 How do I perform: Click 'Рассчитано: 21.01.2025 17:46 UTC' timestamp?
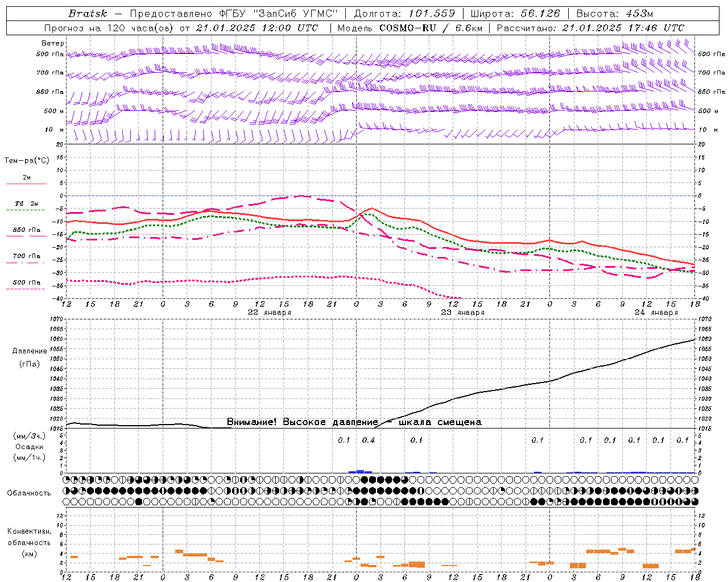coord(590,28)
